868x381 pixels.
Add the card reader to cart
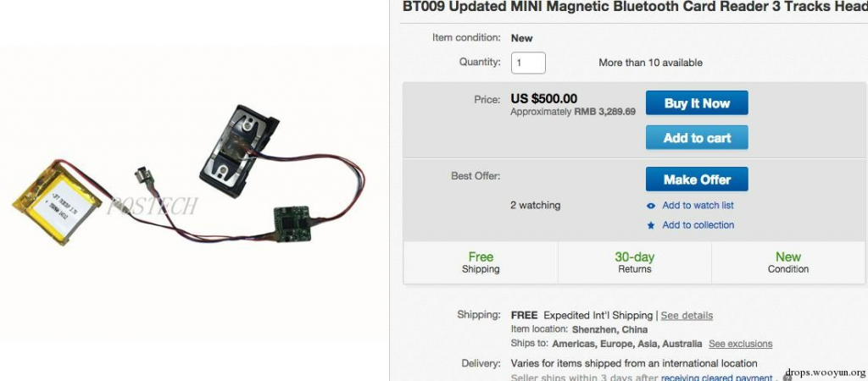[x=697, y=138]
